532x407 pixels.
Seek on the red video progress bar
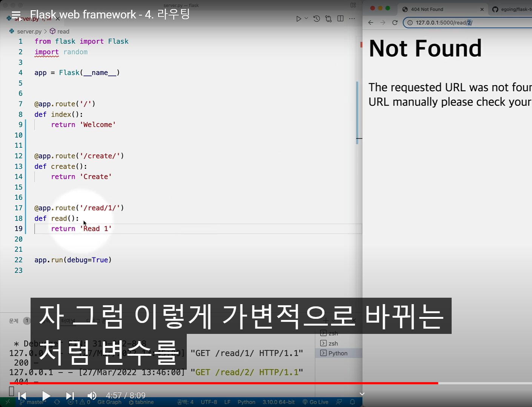click(224, 383)
